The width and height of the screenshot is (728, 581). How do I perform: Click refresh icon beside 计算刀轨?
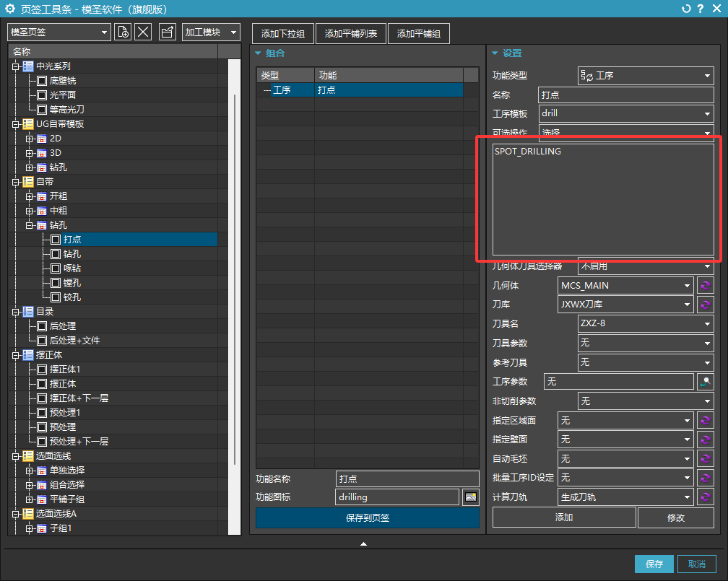(705, 497)
